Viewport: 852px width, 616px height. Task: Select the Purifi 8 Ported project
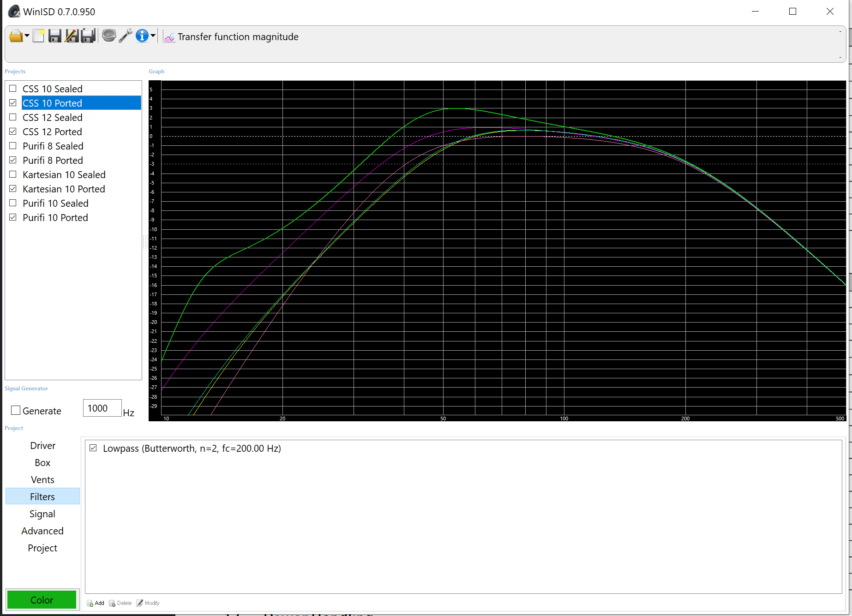53,160
